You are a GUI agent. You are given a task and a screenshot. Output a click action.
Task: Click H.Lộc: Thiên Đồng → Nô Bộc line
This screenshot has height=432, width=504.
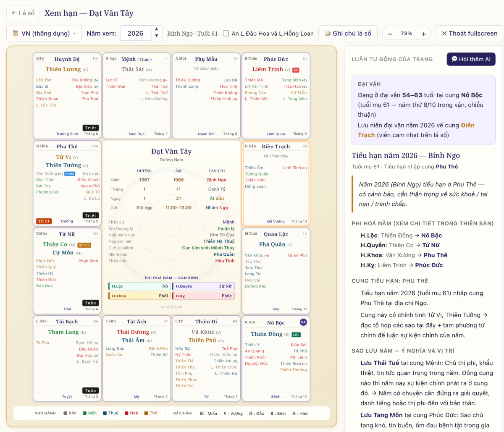[401, 236]
